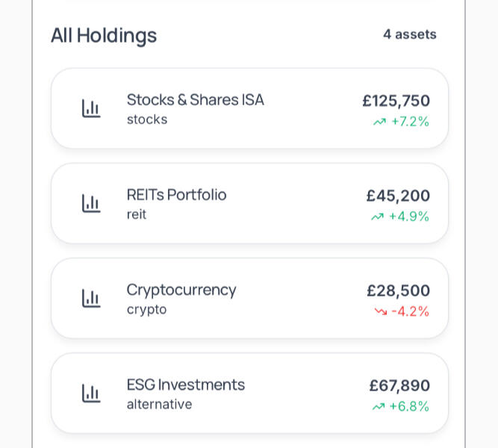
Task: Click the red downward trend arrow beside -4.2%
Action: click(380, 311)
